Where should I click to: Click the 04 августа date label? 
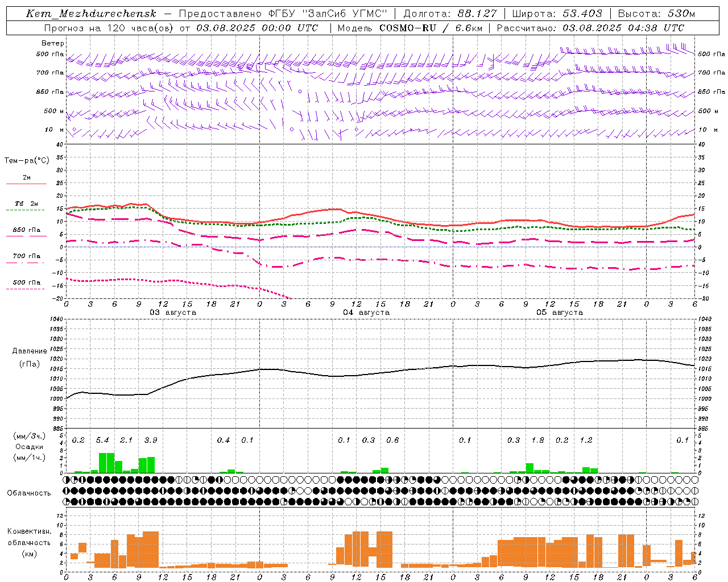pos(366,313)
